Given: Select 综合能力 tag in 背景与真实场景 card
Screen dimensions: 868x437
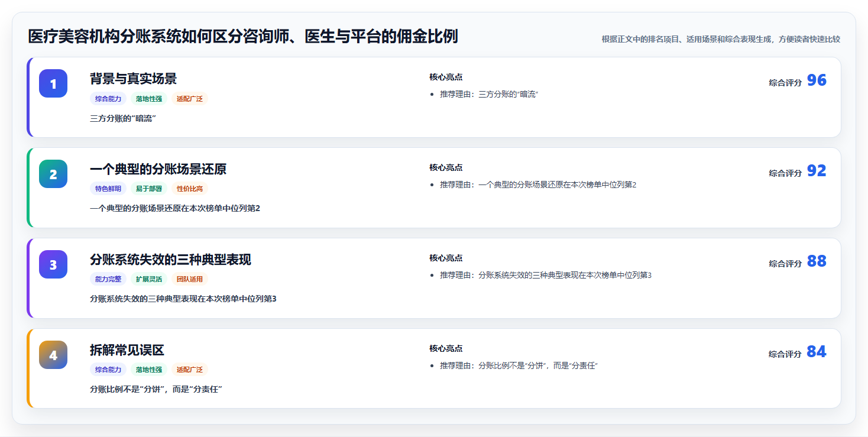Looking at the screenshot, I should (108, 99).
